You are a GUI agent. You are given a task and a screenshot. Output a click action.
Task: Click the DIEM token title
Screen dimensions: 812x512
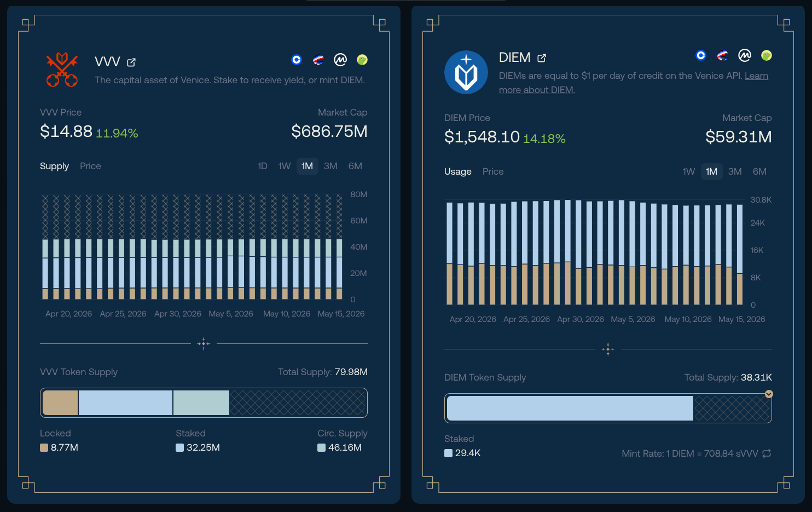pyautogui.click(x=515, y=57)
